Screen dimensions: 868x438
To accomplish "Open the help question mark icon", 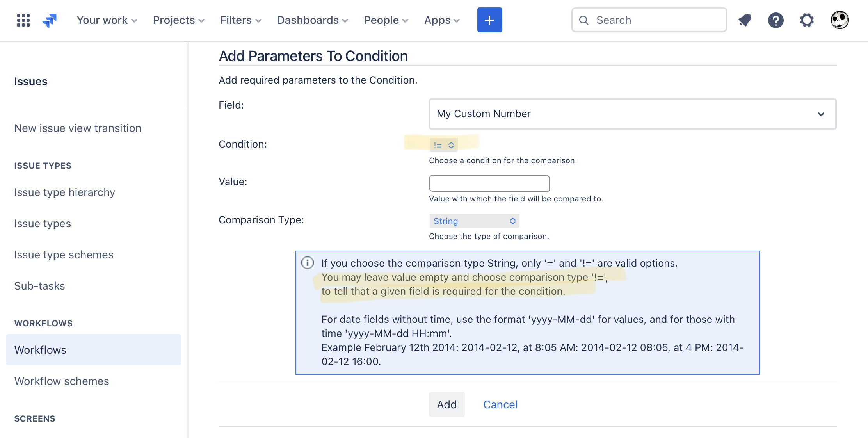I will pyautogui.click(x=776, y=20).
